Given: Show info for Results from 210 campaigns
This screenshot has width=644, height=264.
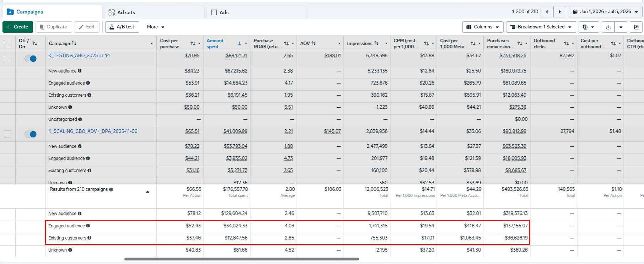Looking at the screenshot, I should (x=111, y=189).
